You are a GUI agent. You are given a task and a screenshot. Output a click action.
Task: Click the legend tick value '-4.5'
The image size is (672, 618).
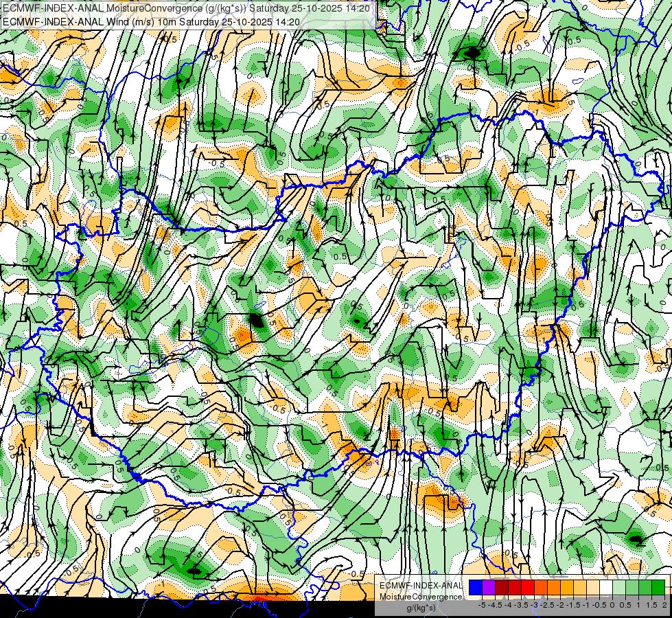[496, 605]
